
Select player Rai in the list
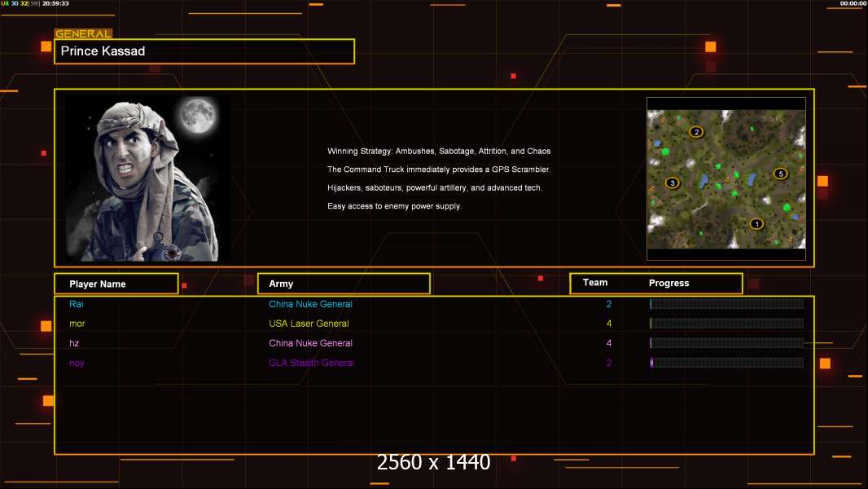[x=77, y=304]
